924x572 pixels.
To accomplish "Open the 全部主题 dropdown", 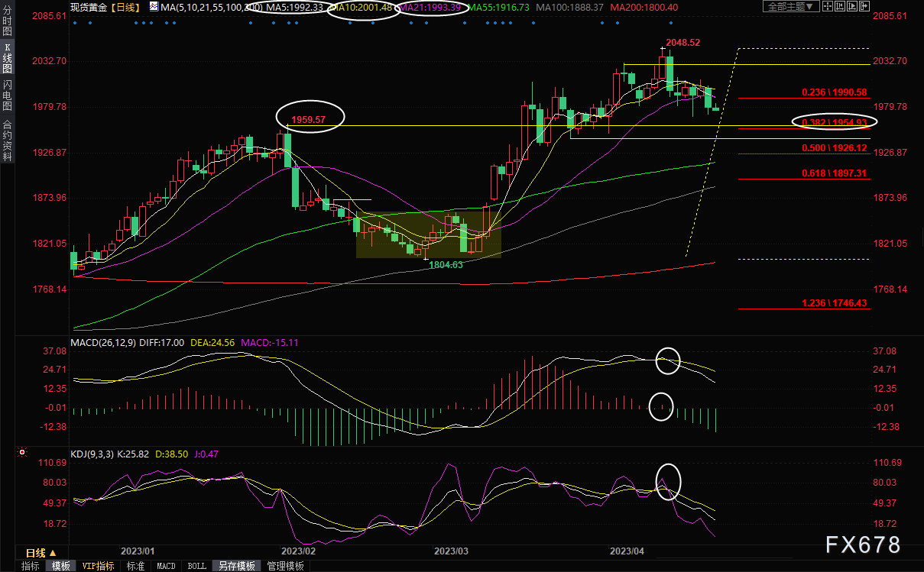I will pos(791,6).
